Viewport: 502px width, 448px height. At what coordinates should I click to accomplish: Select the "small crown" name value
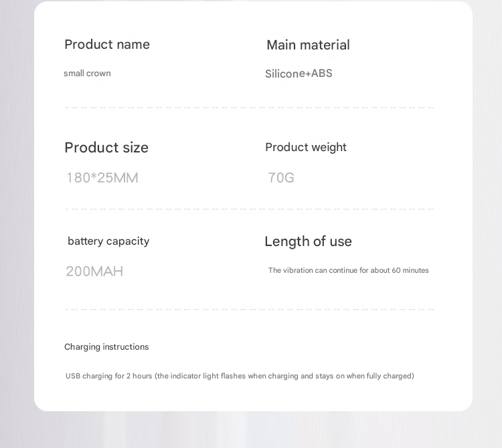(87, 74)
